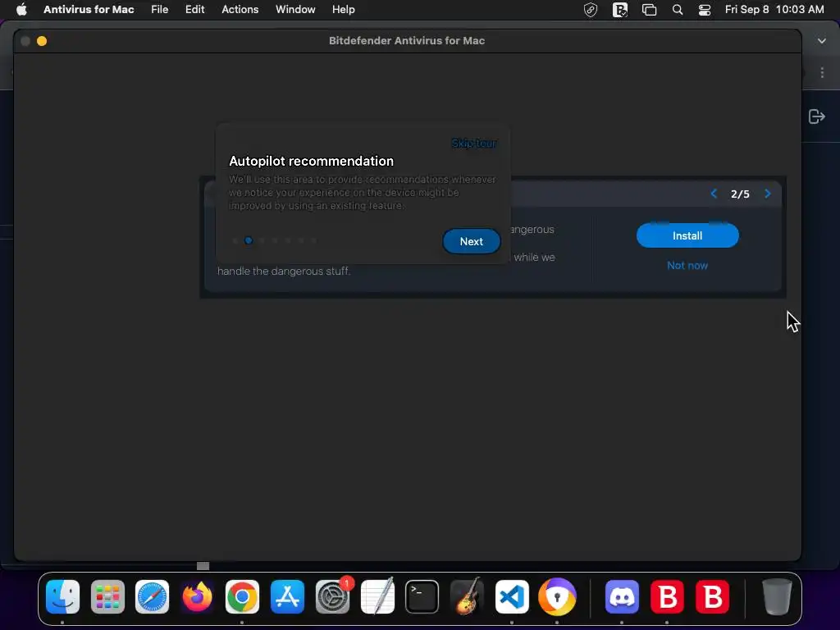Image resolution: width=840 pixels, height=630 pixels.
Task: Click the date and time in menu bar
Action: pyautogui.click(x=774, y=10)
